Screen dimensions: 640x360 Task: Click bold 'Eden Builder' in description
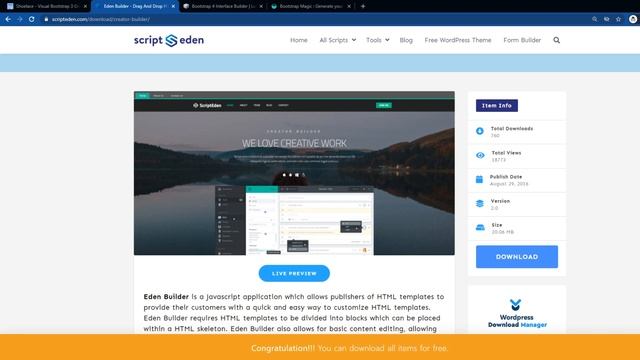(x=166, y=297)
